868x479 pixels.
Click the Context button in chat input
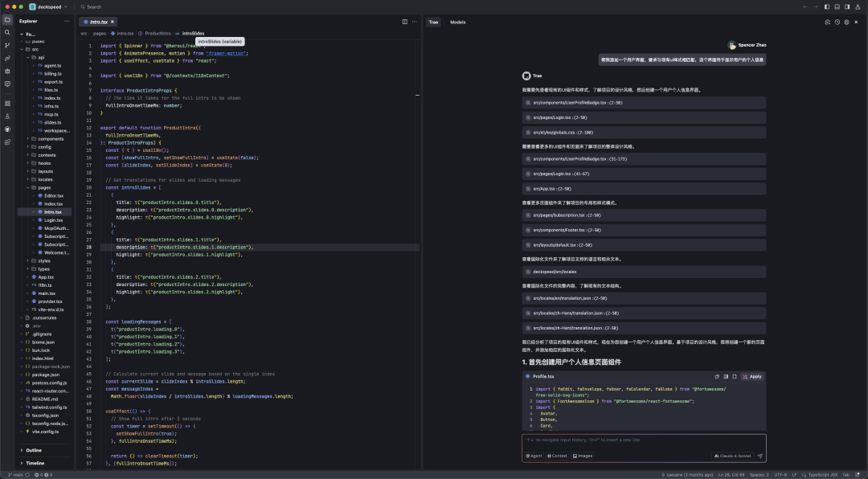click(558, 456)
